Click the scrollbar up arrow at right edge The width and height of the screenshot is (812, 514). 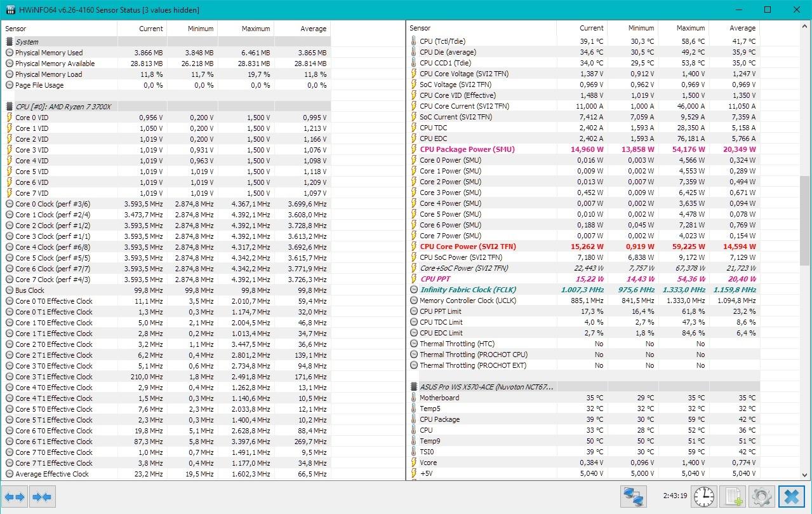point(806,27)
